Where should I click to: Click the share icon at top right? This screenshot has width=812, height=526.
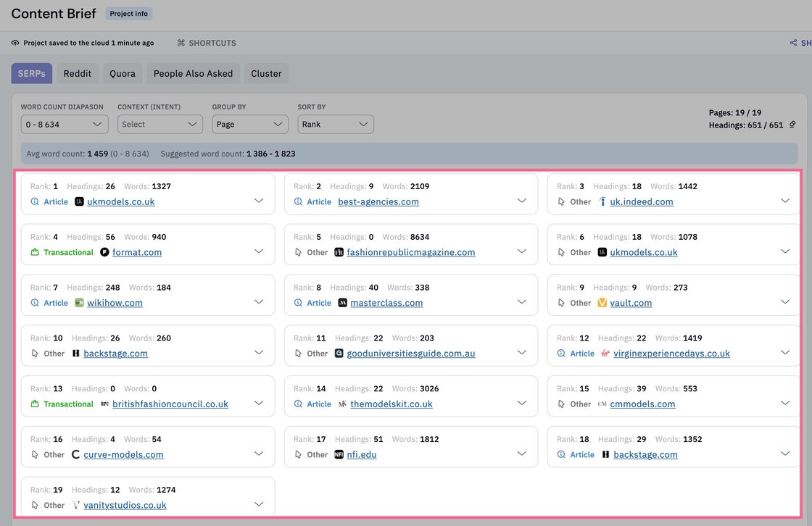coord(793,43)
